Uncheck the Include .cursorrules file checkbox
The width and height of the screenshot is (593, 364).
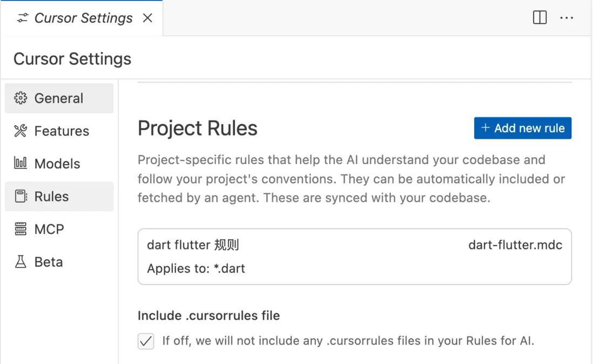pos(146,341)
